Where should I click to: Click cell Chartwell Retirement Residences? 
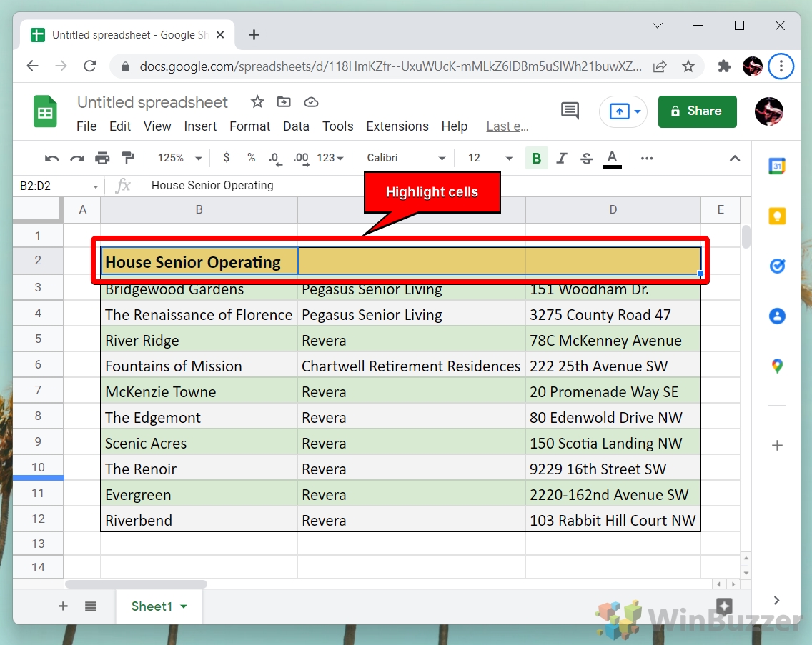pyautogui.click(x=411, y=366)
